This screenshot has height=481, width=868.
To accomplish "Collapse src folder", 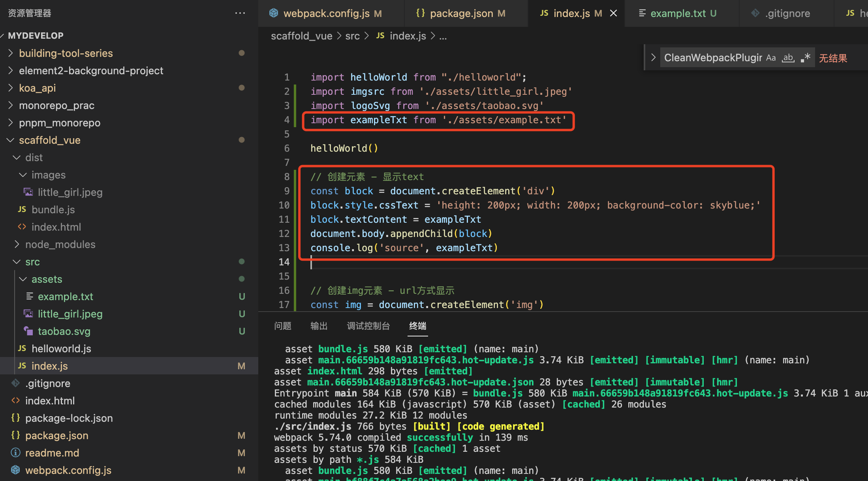I will coord(17,261).
